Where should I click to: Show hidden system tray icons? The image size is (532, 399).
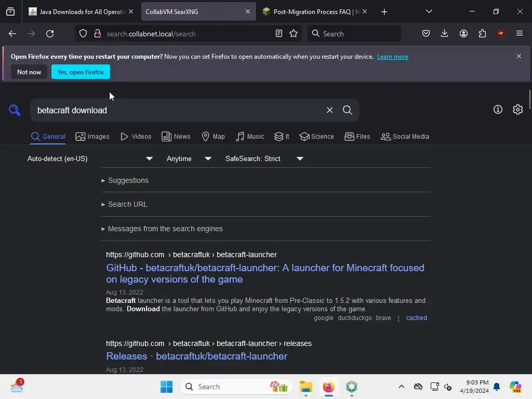coord(402,387)
